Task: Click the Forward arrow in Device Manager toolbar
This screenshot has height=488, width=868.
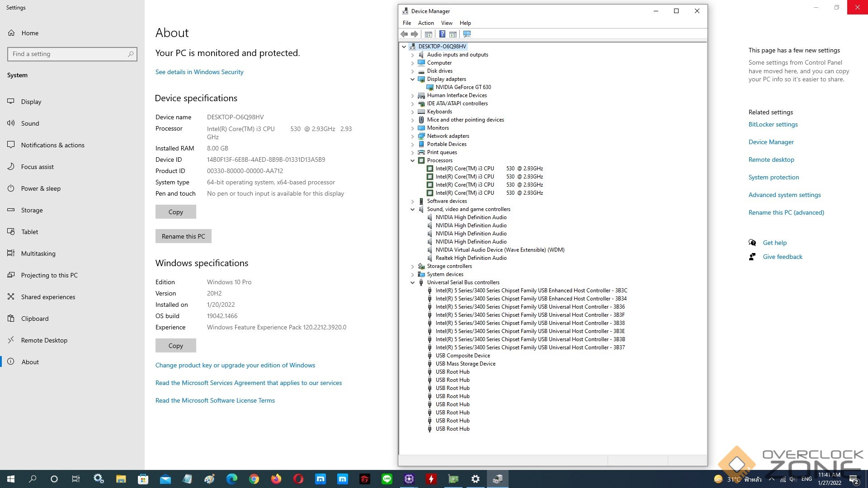Action: pos(415,34)
